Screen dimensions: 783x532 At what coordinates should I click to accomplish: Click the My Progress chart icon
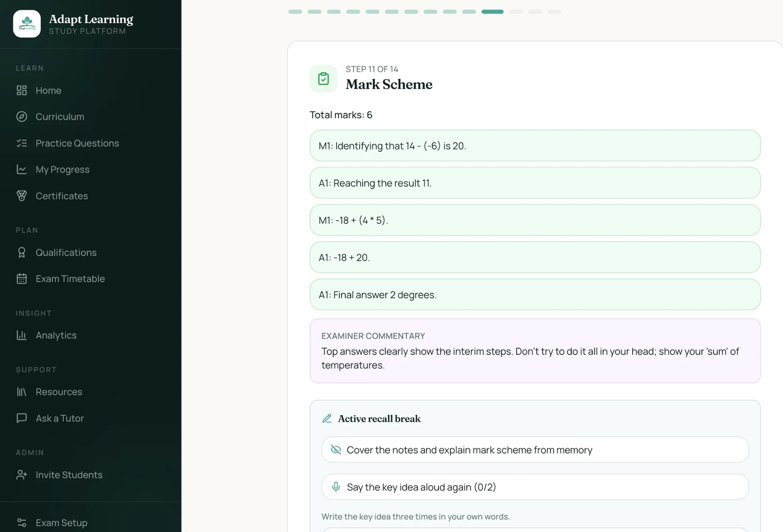[21, 170]
